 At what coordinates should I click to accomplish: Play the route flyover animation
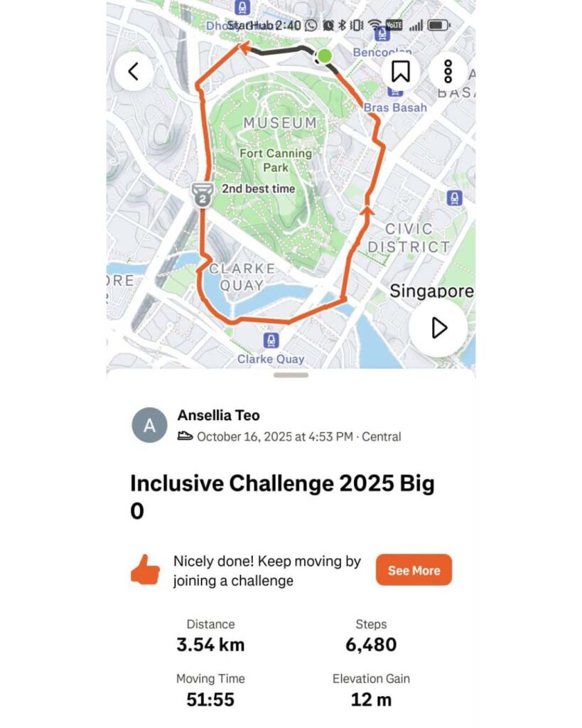[438, 328]
